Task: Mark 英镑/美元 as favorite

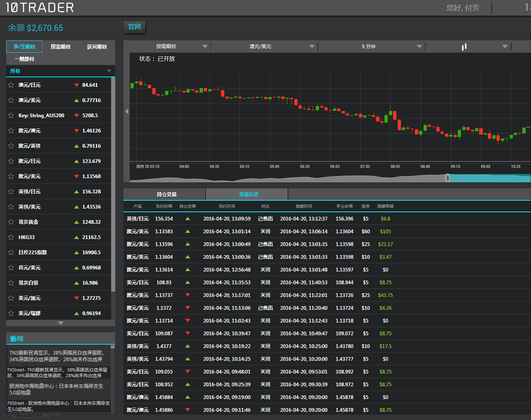Action: click(x=11, y=207)
